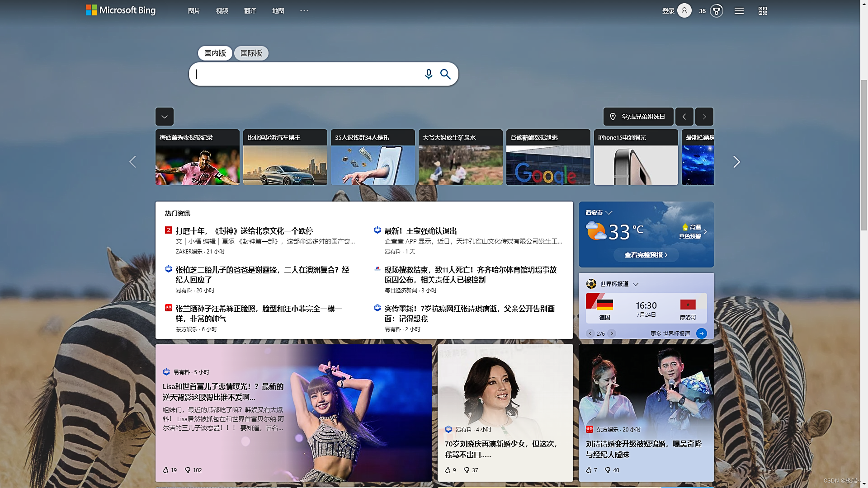Screen dimensions: 868x488
Task: Switch to 国内版 search mode
Action: click(215, 53)
